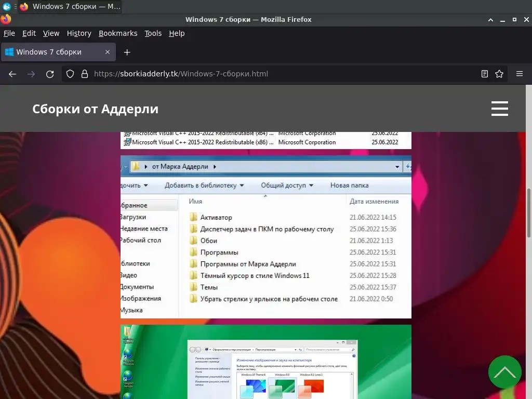Click the explorer address bar dropdown arrow
The image size is (532, 399).
tap(397, 167)
